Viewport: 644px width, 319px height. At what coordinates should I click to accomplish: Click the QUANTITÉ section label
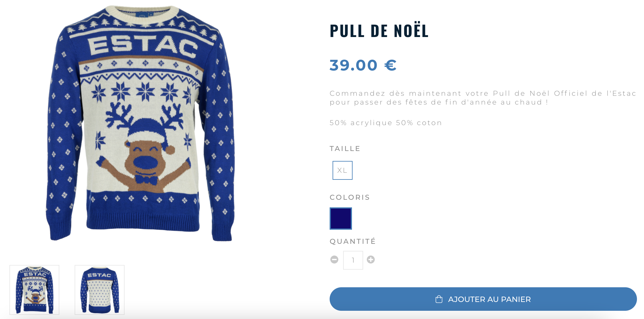(353, 241)
